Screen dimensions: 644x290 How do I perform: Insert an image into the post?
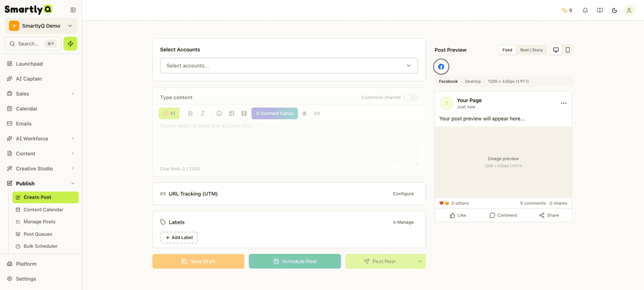point(232,113)
